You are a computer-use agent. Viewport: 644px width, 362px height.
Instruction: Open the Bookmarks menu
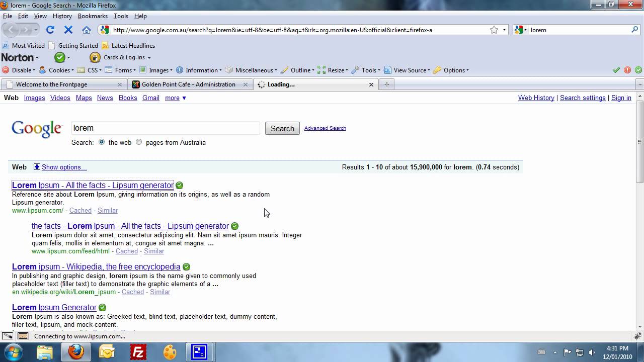pos(93,16)
